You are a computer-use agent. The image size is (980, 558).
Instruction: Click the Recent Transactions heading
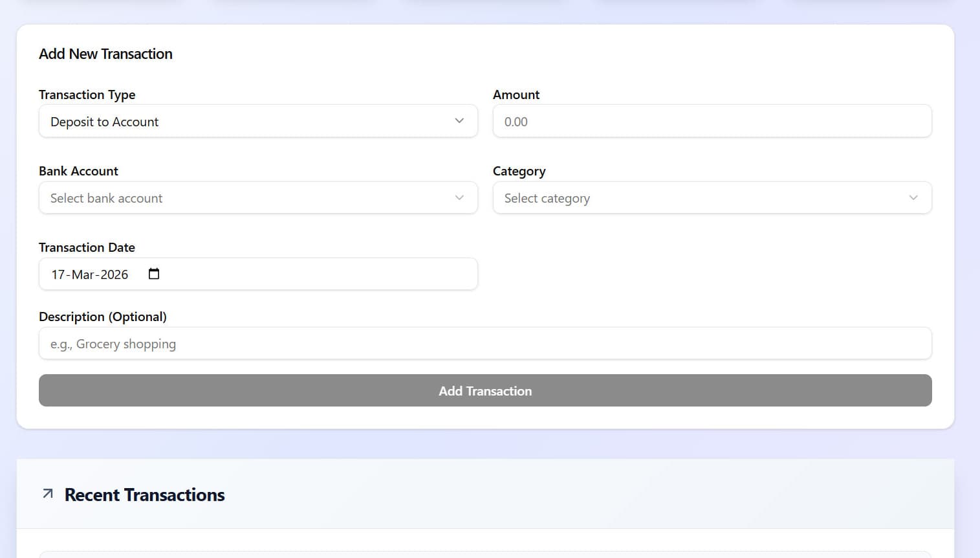pos(144,495)
